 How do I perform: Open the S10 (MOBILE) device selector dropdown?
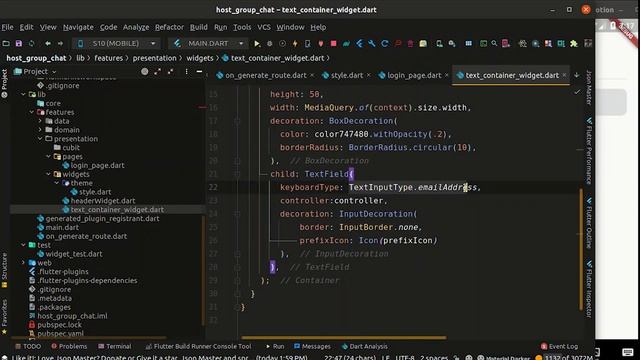click(117, 43)
